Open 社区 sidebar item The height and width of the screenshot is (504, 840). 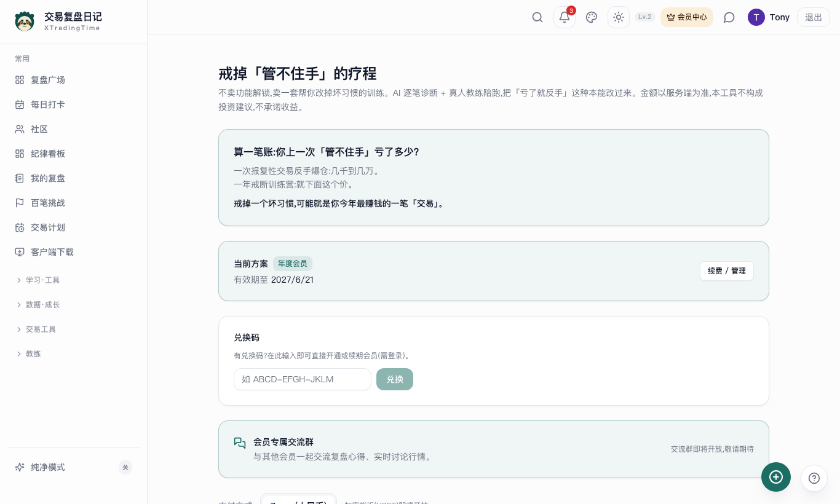74,129
